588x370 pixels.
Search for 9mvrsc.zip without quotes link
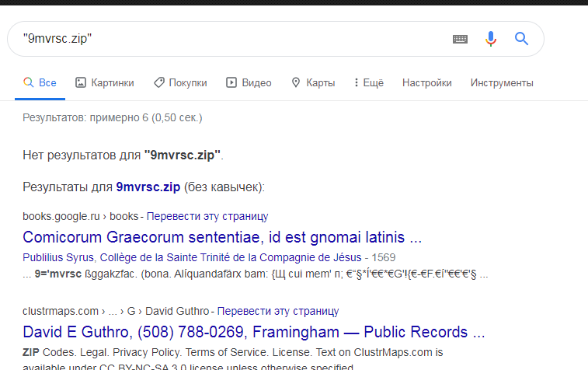148,187
